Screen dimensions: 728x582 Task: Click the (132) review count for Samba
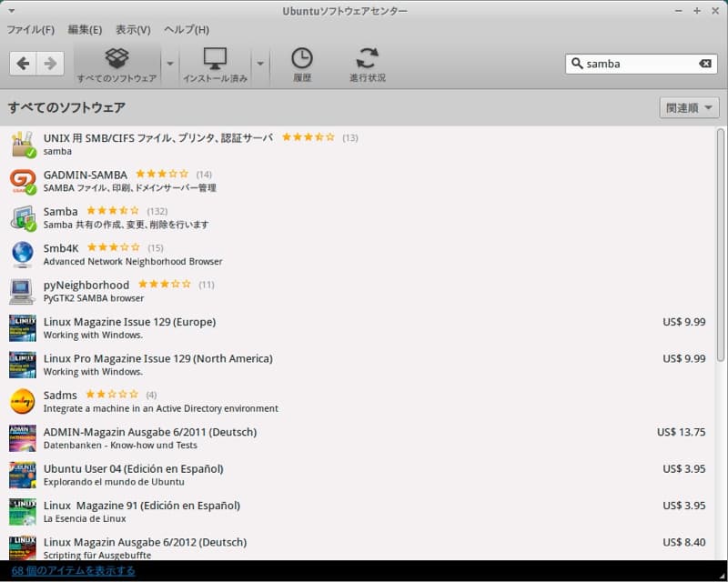coord(157,211)
